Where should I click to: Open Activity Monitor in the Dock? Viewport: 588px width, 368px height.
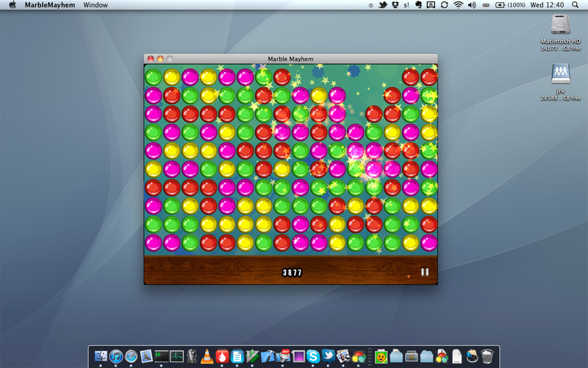tap(176, 356)
